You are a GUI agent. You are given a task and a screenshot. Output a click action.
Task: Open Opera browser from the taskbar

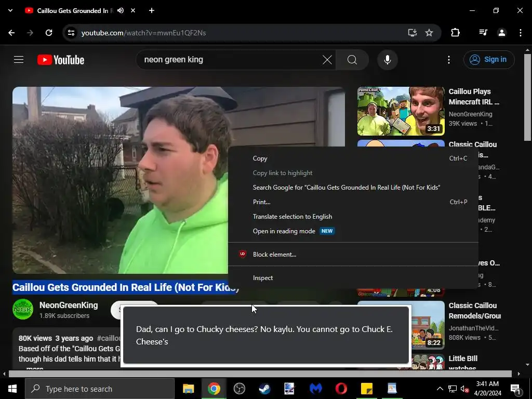tap(341, 389)
